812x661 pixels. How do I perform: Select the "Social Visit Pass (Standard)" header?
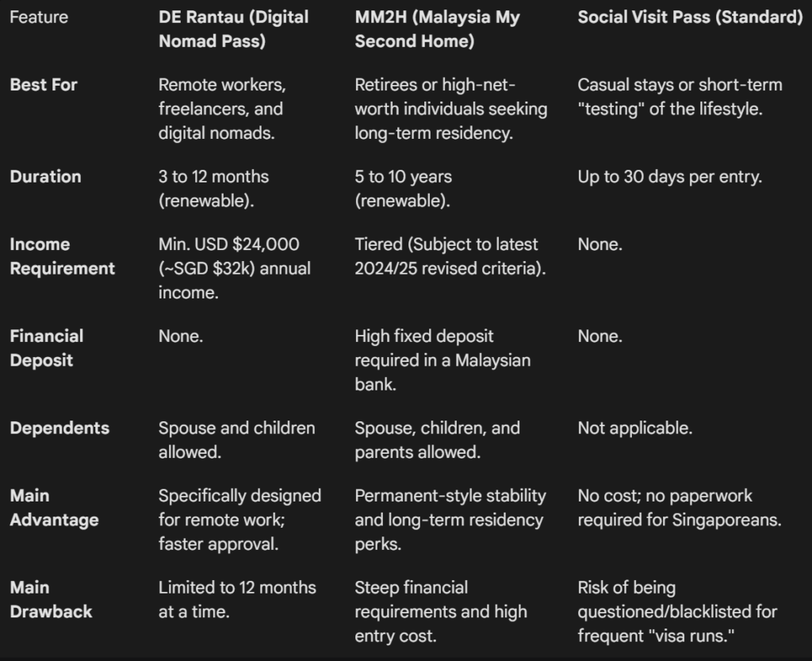[690, 17]
